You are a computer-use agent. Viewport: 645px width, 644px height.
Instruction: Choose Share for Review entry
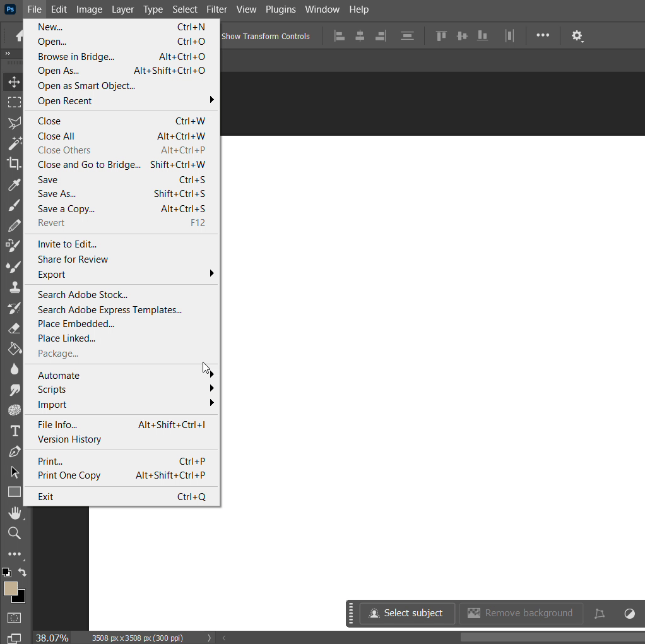pyautogui.click(x=121, y=259)
